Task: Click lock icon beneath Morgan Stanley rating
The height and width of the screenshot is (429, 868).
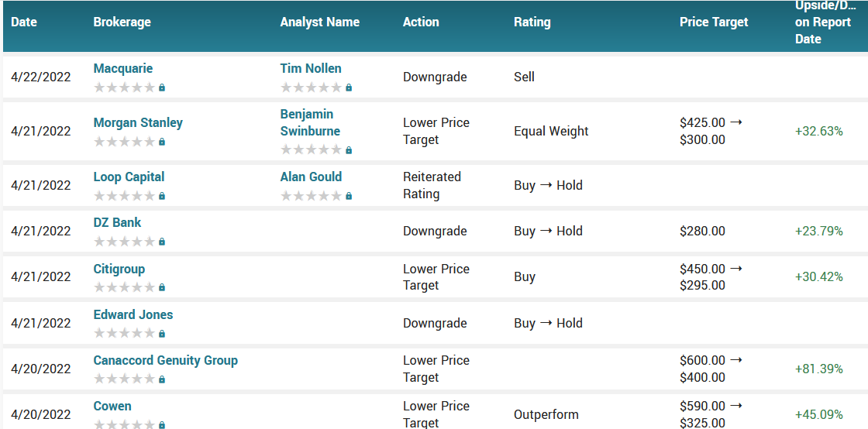Action: (162, 142)
